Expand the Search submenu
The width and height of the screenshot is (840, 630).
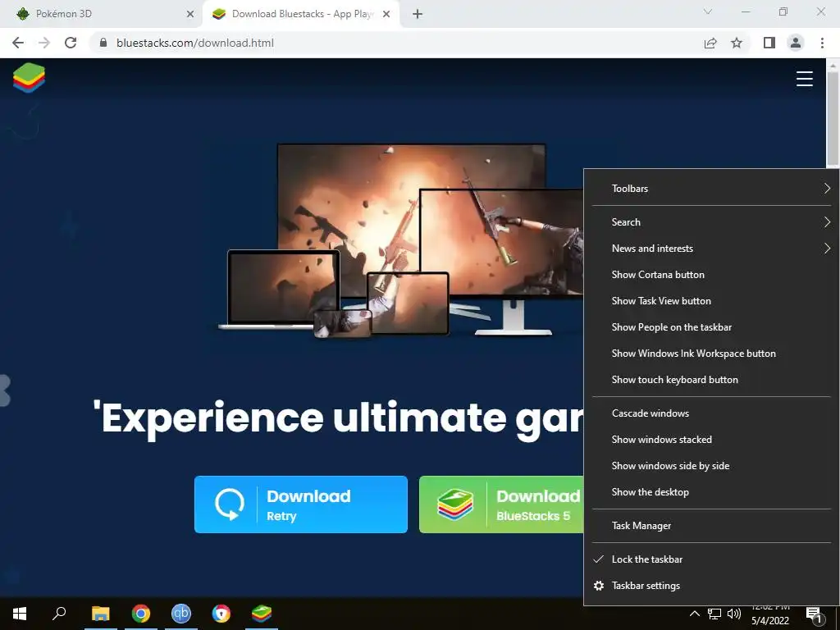(x=711, y=221)
